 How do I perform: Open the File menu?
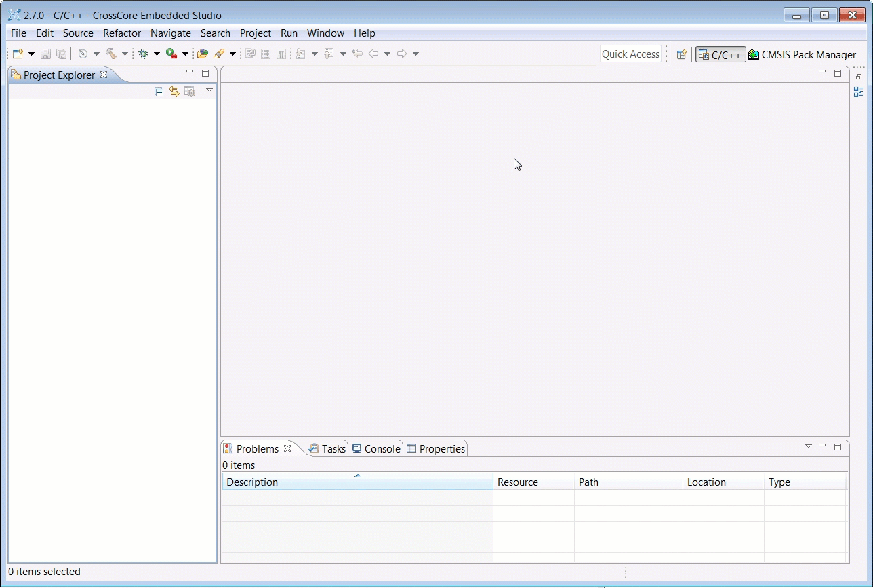[18, 33]
